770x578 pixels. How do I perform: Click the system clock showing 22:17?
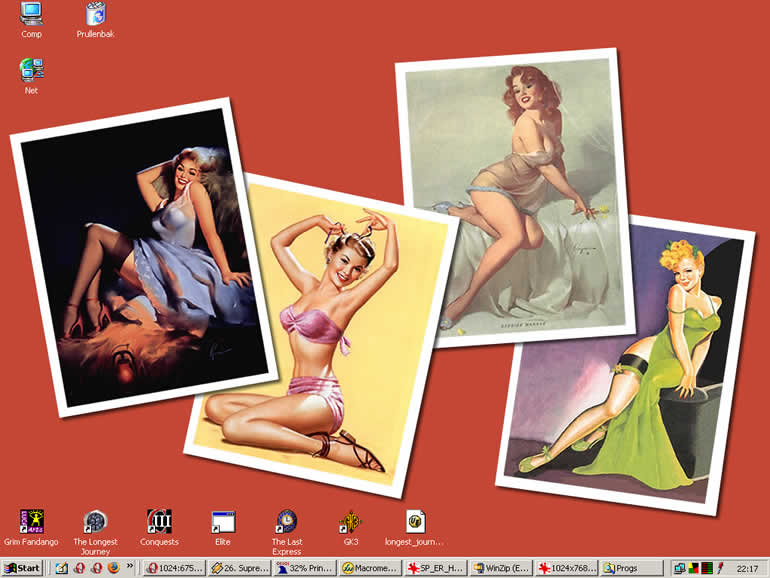(746, 568)
